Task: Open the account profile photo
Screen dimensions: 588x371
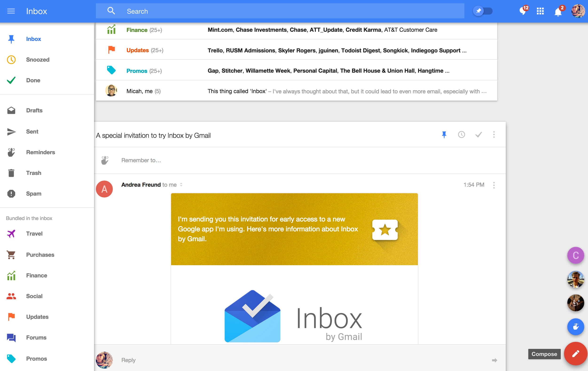Action: [x=578, y=11]
